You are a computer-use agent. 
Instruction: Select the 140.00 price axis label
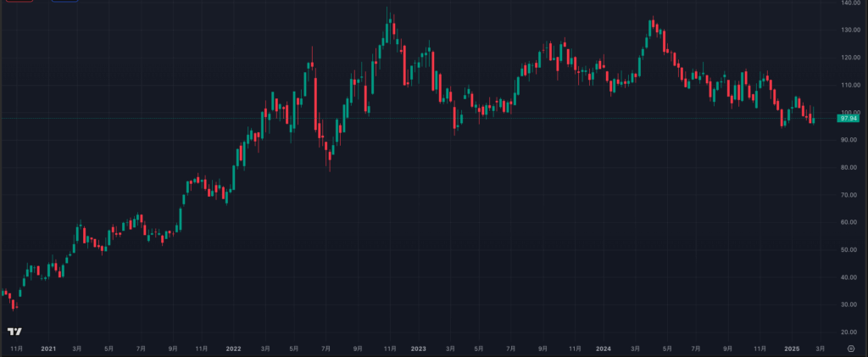click(851, 3)
